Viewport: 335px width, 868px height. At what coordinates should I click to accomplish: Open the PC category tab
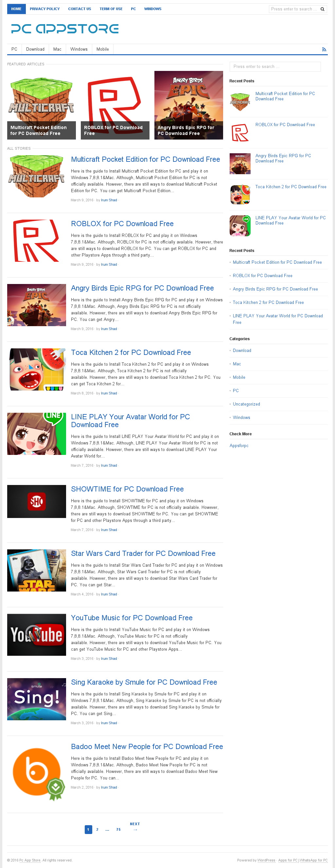coord(14,49)
